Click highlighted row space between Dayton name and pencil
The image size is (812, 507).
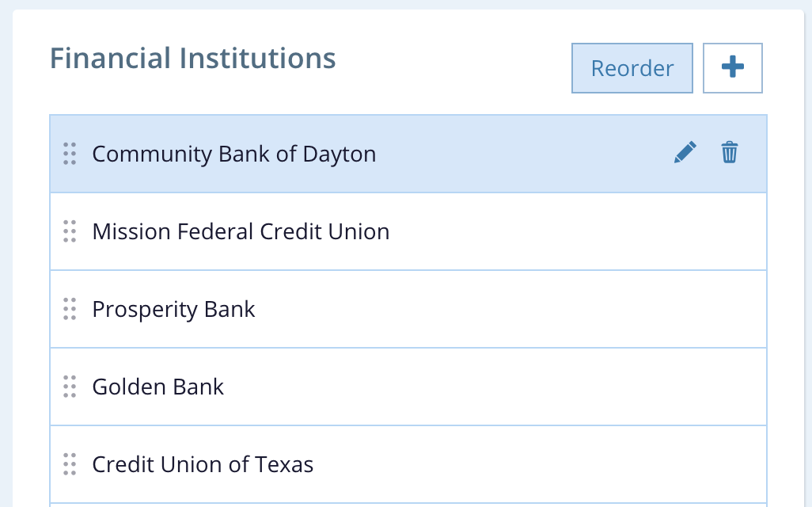click(x=522, y=154)
